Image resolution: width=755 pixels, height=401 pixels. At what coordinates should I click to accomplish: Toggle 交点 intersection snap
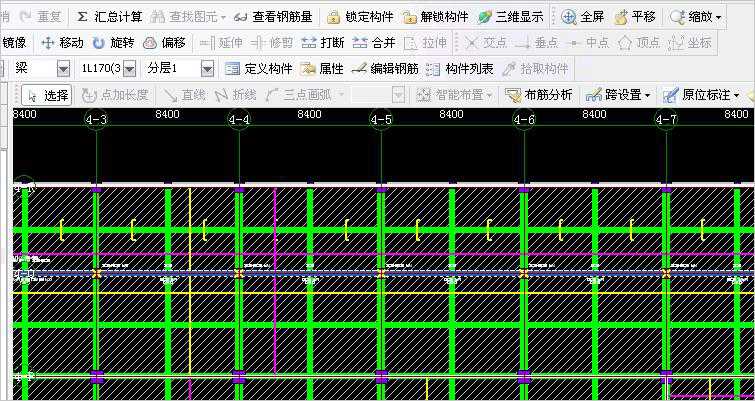point(486,43)
